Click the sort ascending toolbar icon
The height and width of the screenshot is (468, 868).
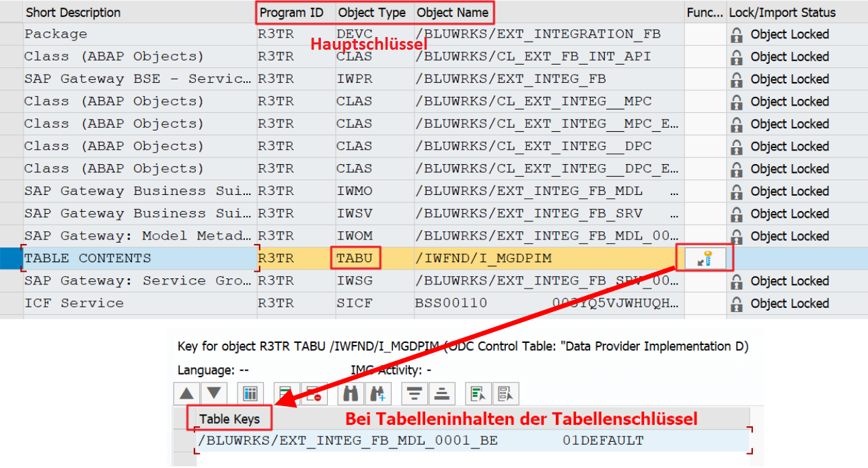click(x=441, y=393)
